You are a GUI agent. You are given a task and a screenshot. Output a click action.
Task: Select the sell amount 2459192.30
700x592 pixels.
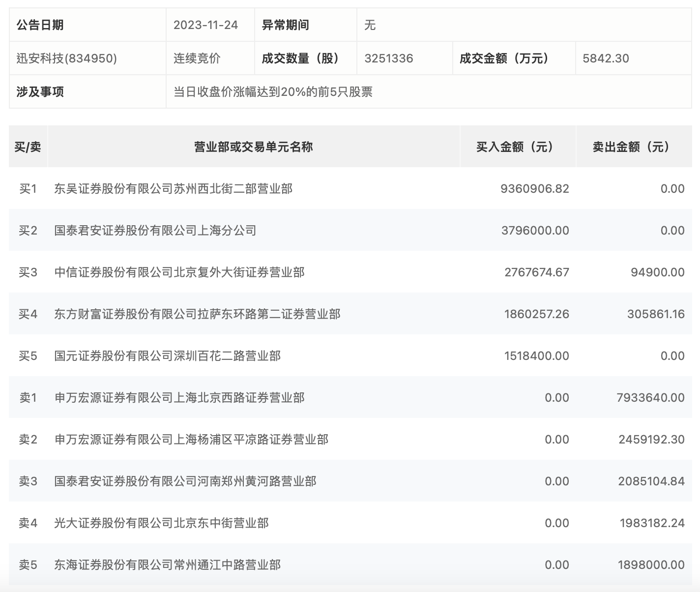(x=651, y=439)
